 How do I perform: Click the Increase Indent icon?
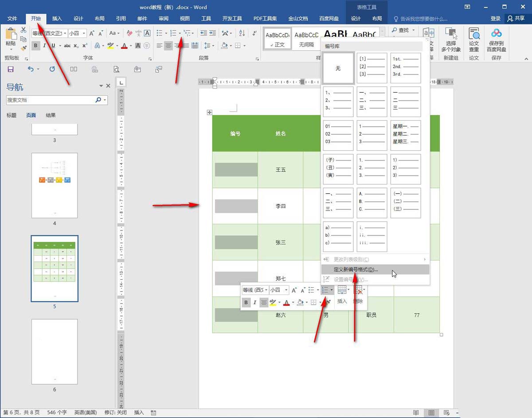[x=213, y=33]
